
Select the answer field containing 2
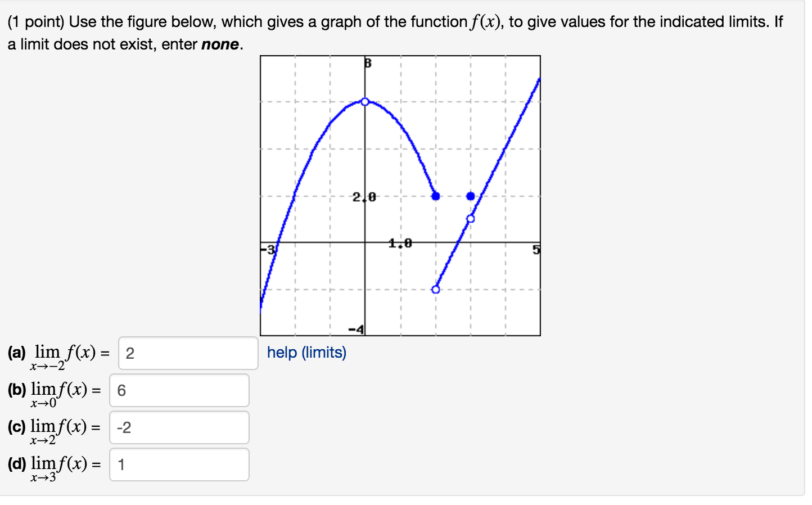coord(188,353)
